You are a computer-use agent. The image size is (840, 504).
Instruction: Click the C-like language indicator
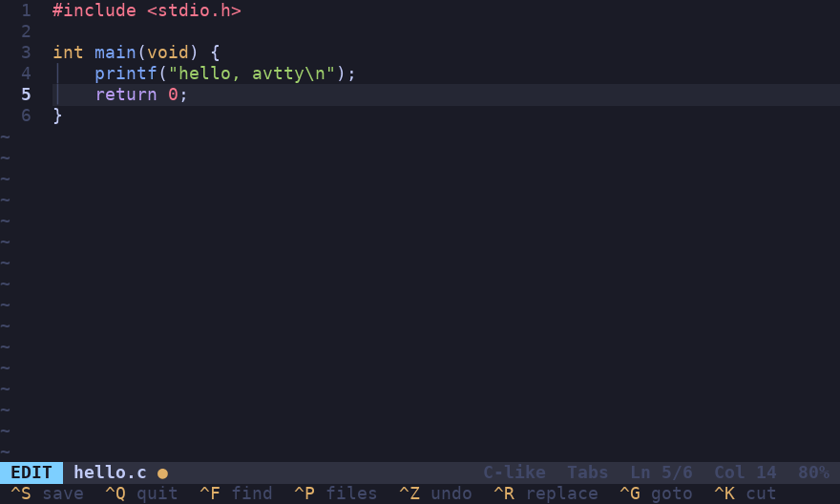click(514, 472)
